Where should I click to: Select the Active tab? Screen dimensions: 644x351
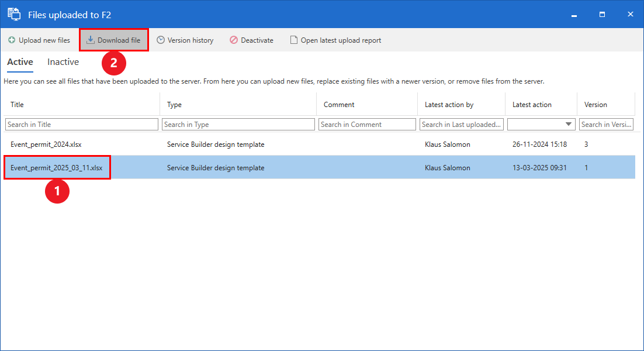20,62
